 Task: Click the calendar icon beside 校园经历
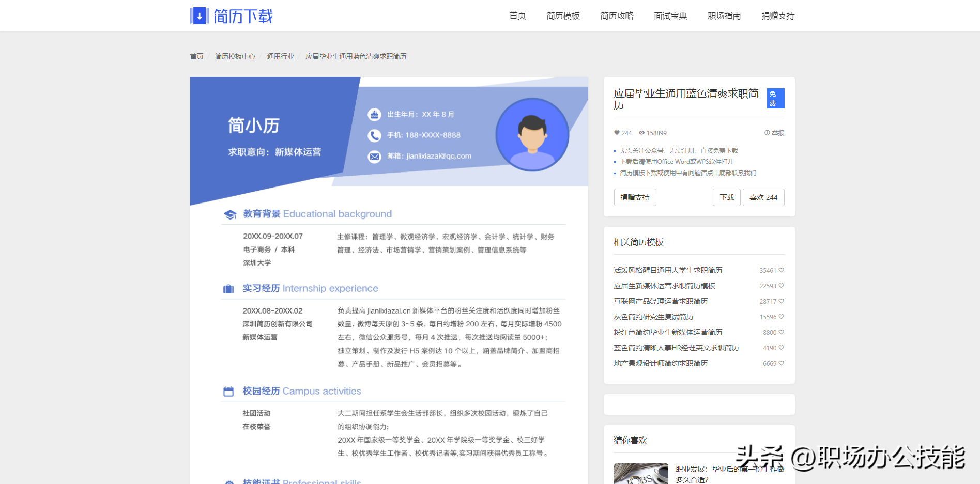coord(229,391)
